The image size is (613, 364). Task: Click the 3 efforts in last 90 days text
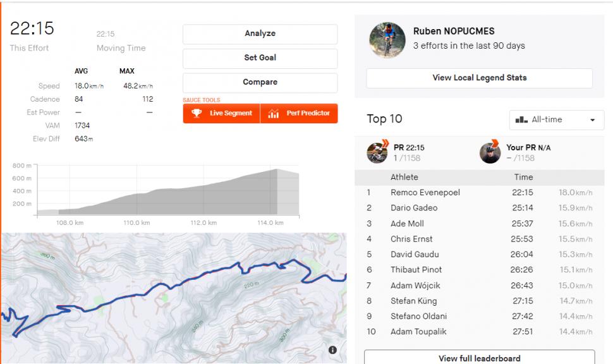point(469,45)
